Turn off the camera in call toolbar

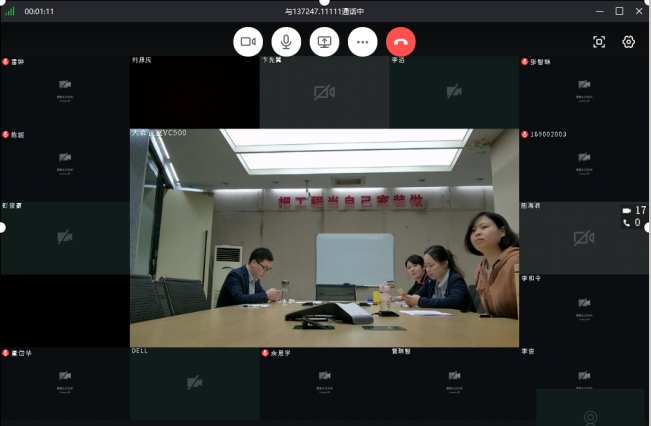(248, 41)
